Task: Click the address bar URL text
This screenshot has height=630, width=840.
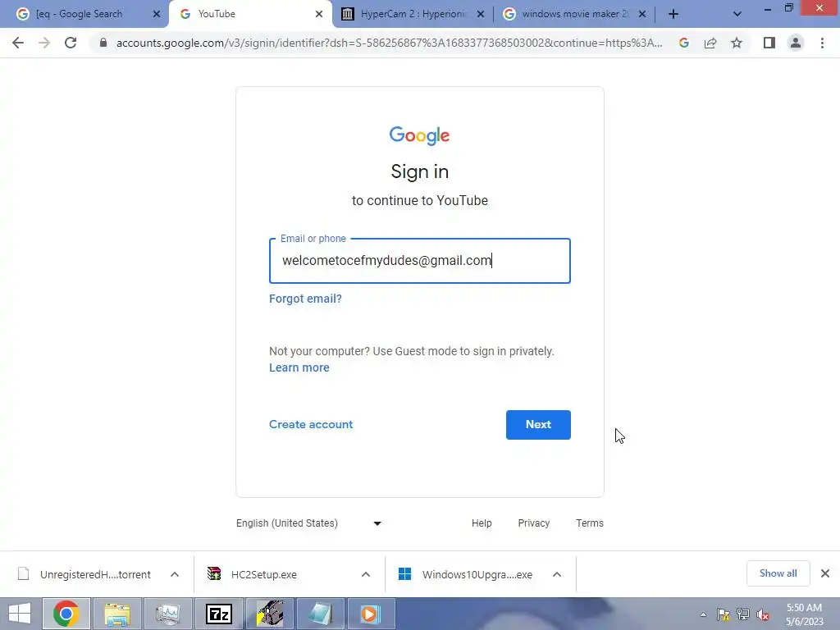Action: [389, 43]
